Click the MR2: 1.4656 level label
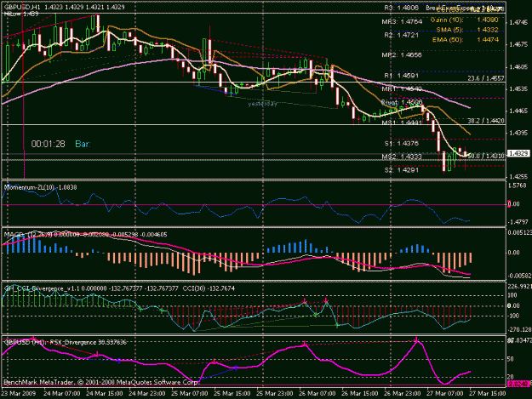This screenshot has width=532, height=399. [x=402, y=55]
